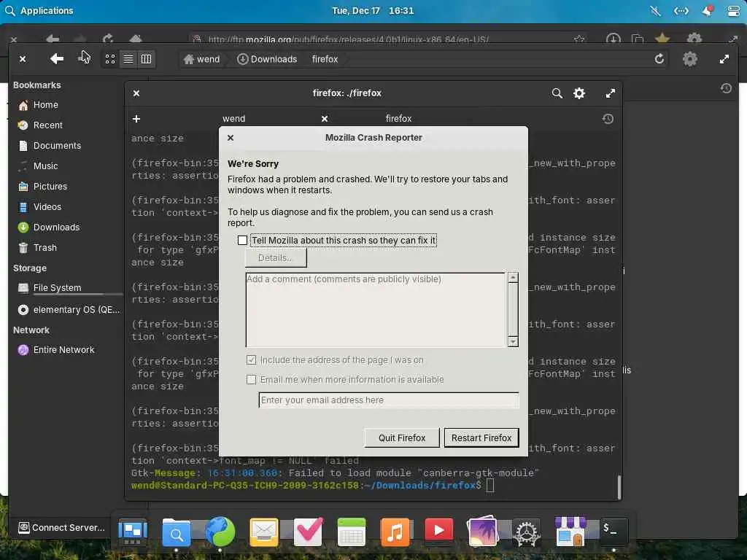747x560 pixels.
Task: Click the comment box scroll down arrow
Action: [513, 341]
